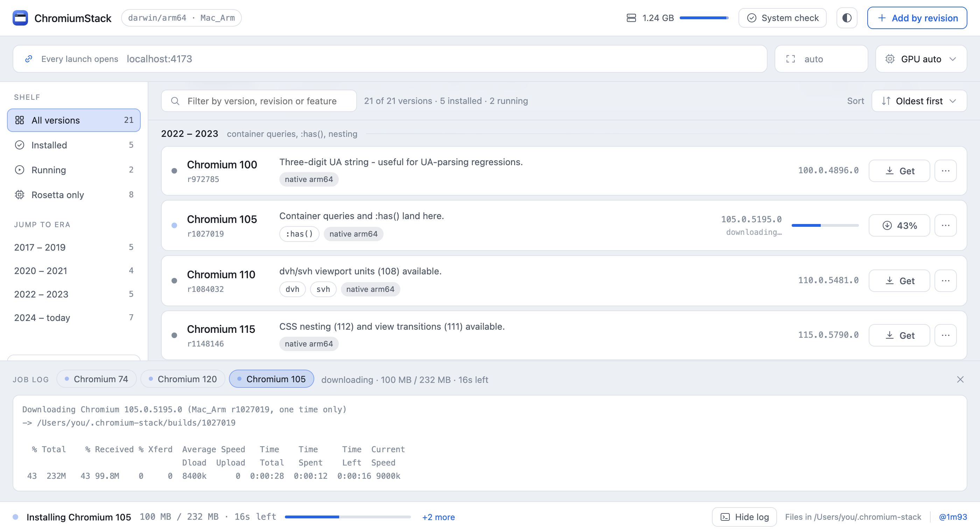Jump to era 2020 – 2021

[x=74, y=271]
